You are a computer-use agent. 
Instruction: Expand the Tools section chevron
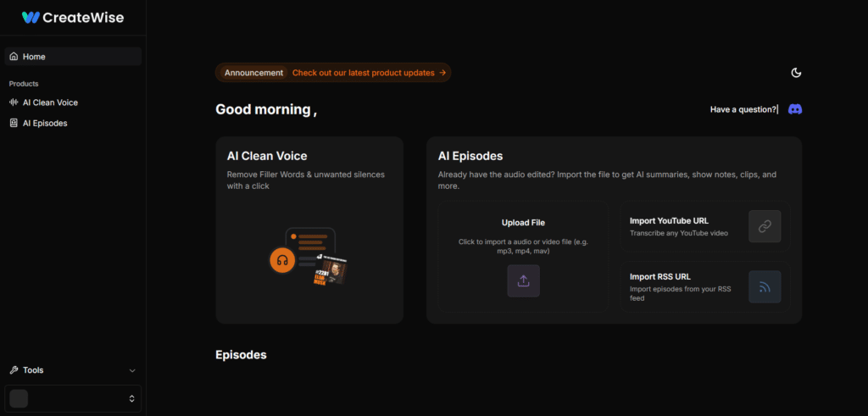tap(131, 370)
